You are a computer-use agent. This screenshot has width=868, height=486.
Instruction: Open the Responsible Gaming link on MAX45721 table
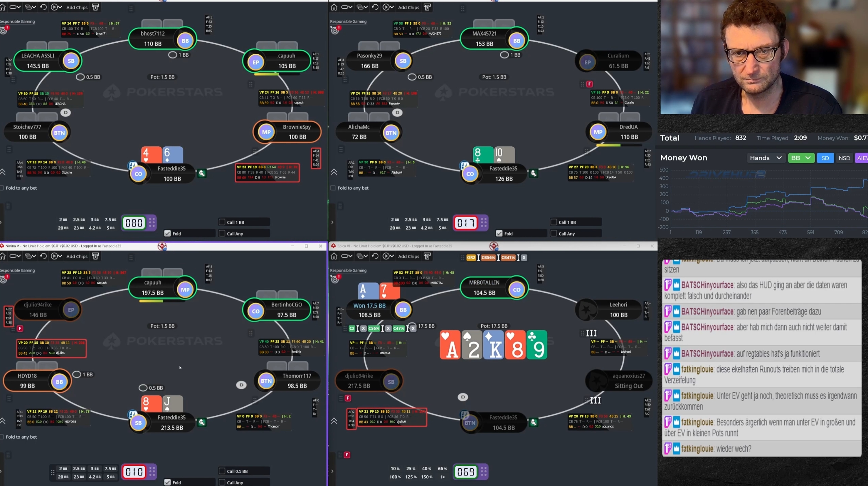(x=348, y=21)
